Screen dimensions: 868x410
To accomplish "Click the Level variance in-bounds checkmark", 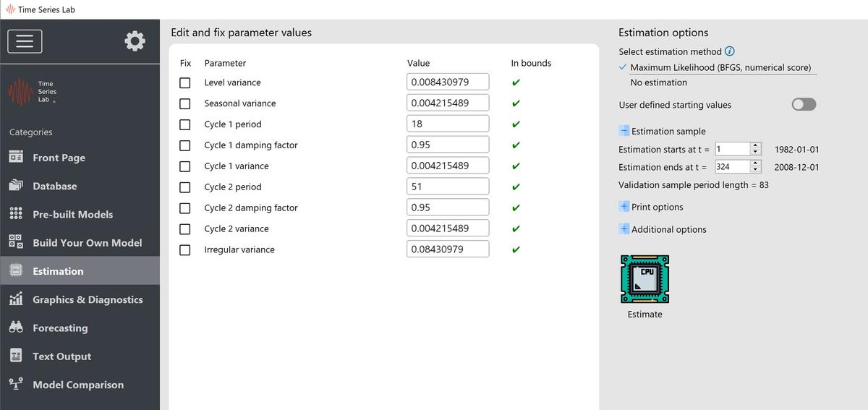I will [516, 82].
